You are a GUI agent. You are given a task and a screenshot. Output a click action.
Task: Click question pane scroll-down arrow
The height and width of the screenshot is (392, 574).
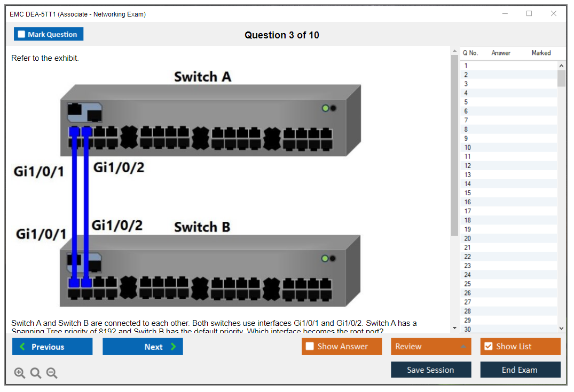coord(454,328)
